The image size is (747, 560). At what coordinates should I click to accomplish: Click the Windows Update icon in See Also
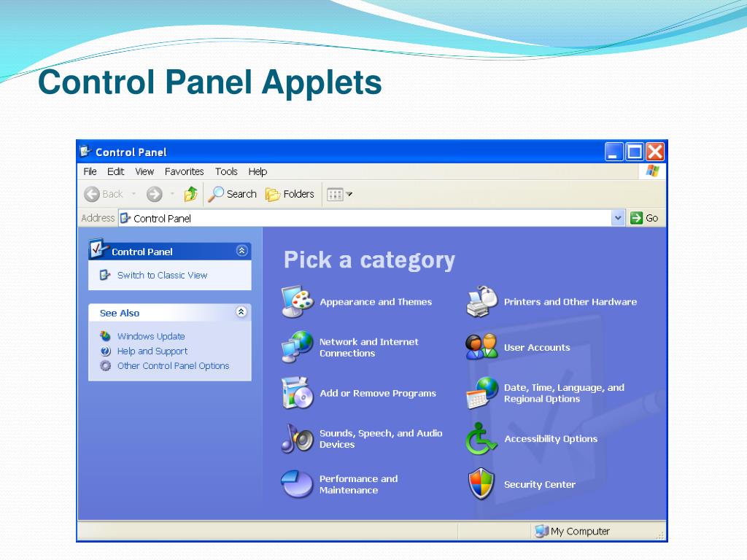coord(105,335)
